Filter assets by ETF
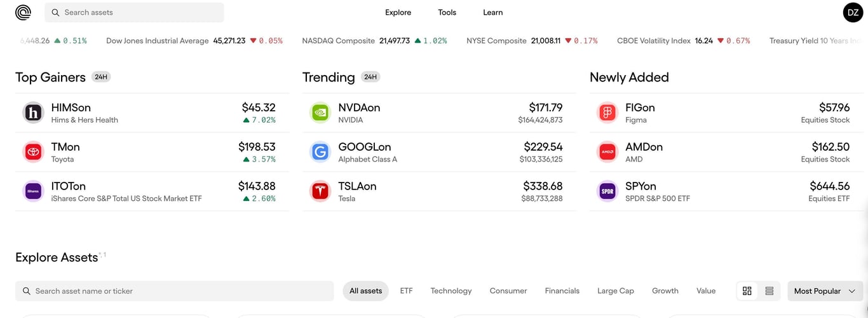This screenshot has width=868, height=318. [x=406, y=291]
